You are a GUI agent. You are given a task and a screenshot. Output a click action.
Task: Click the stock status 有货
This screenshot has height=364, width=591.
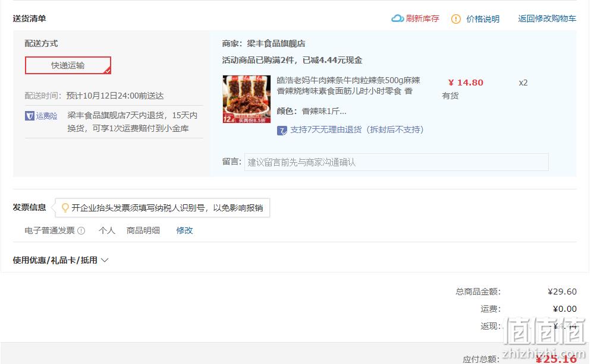click(x=450, y=96)
